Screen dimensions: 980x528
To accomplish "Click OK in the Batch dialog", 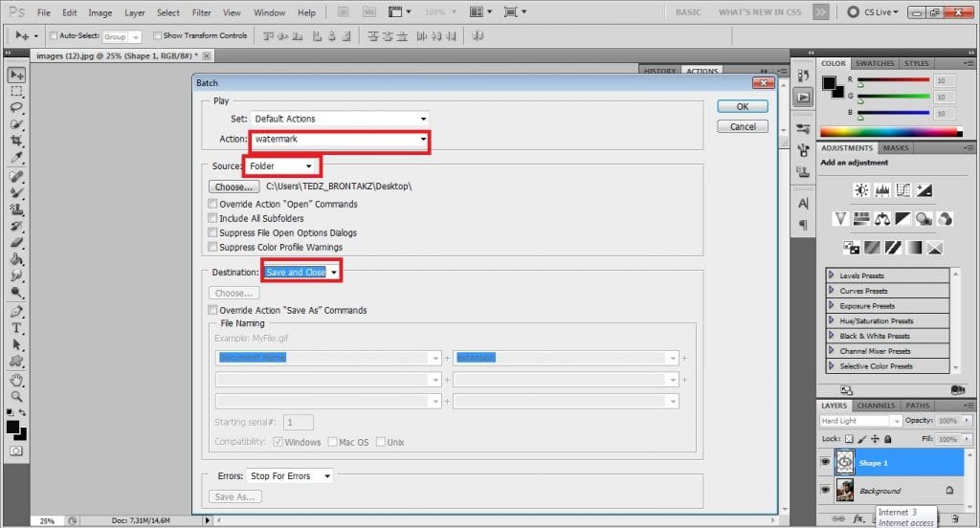I will pos(743,107).
